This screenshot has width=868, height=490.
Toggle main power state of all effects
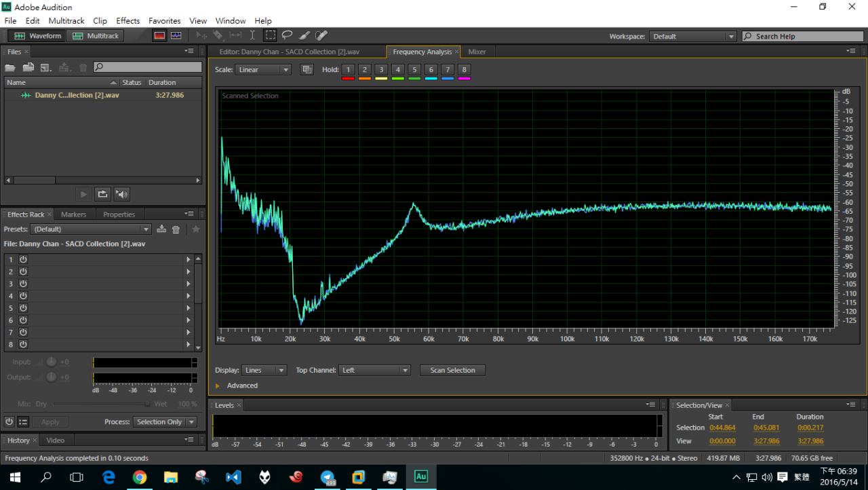(x=9, y=421)
